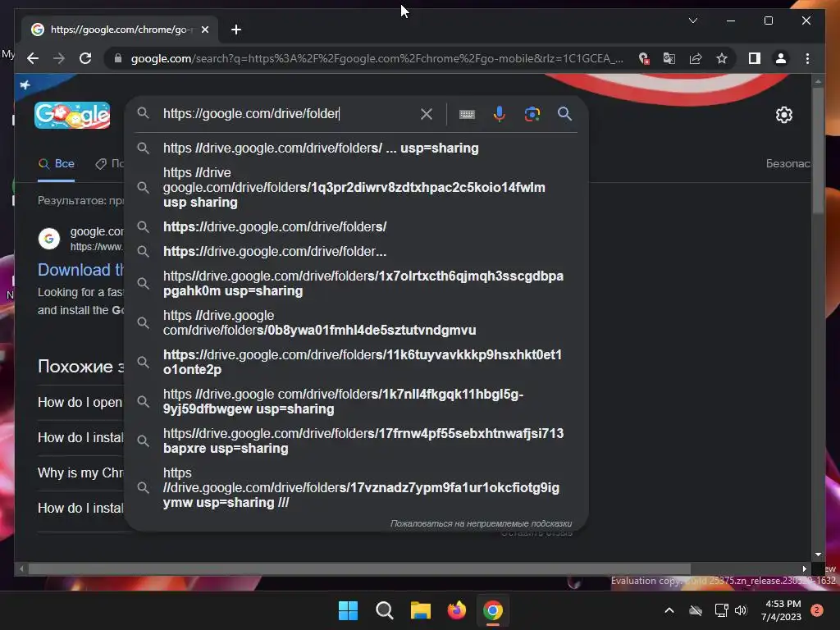
Task: Show hidden system tray icons
Action: (x=669, y=610)
